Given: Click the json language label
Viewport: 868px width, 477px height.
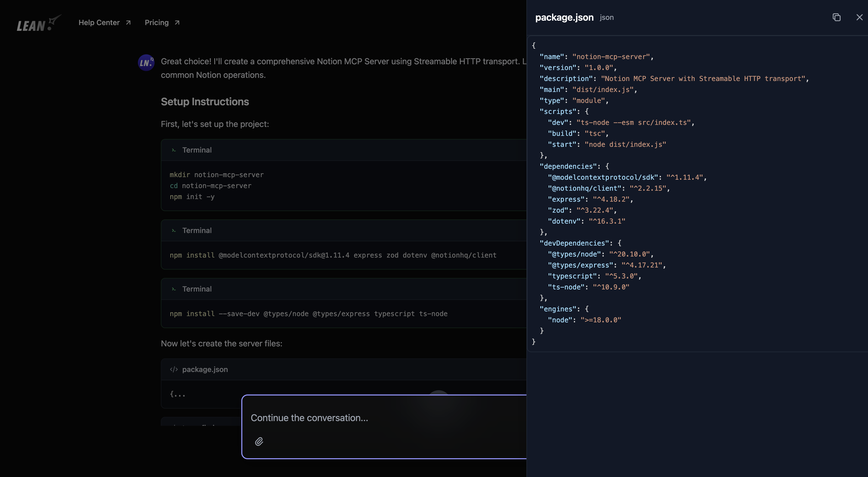Looking at the screenshot, I should point(607,18).
